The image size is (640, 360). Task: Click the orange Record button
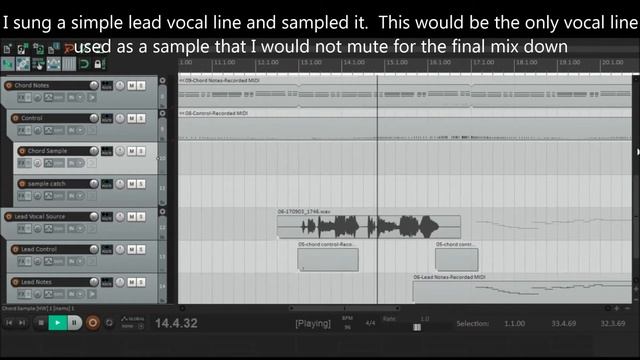93,323
